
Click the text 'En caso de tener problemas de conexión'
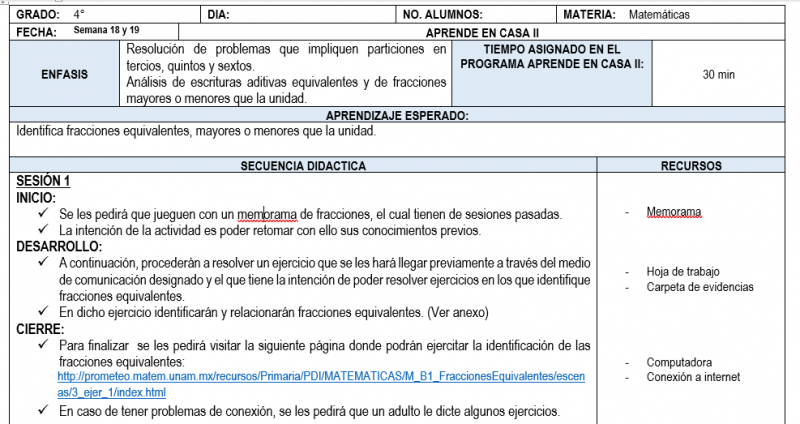167,411
